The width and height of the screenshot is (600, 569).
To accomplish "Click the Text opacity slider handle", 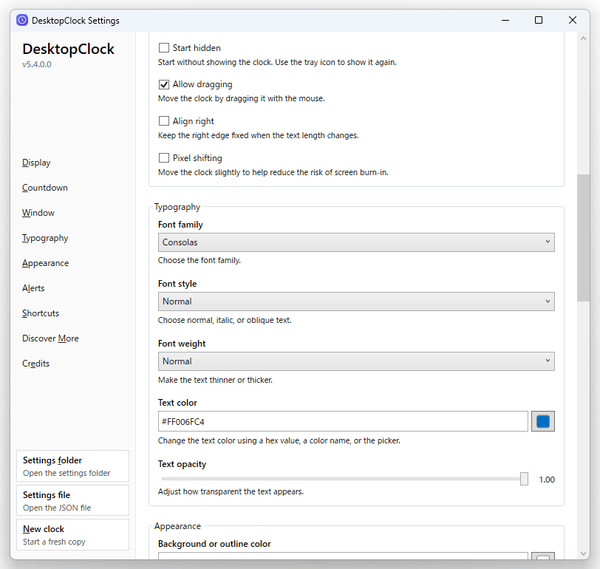I will click(x=524, y=479).
